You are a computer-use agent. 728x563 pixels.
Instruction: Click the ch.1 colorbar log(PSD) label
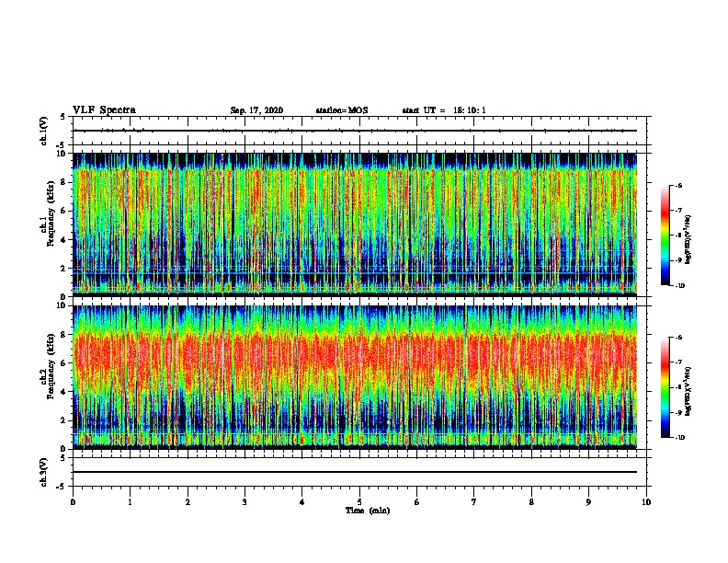click(688, 239)
